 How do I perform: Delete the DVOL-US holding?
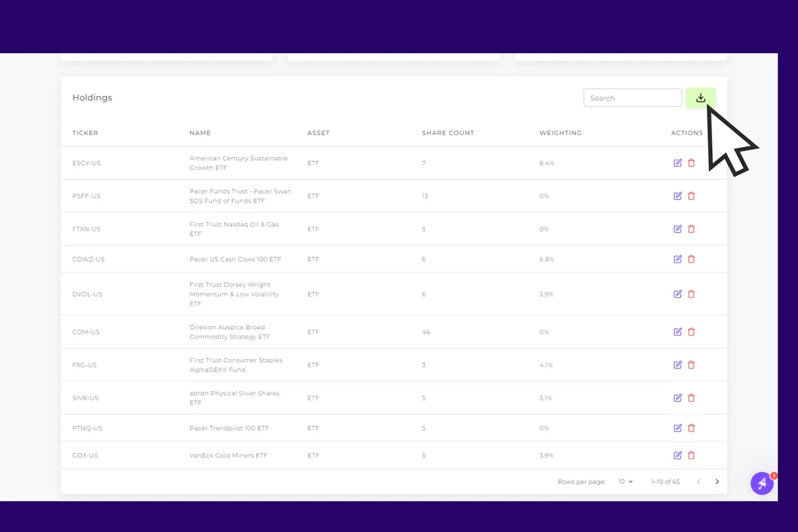tap(691, 294)
